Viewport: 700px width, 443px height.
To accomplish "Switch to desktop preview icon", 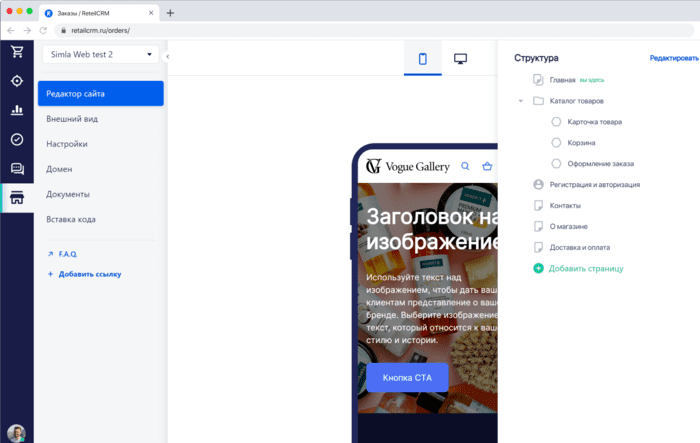I will 460,59.
